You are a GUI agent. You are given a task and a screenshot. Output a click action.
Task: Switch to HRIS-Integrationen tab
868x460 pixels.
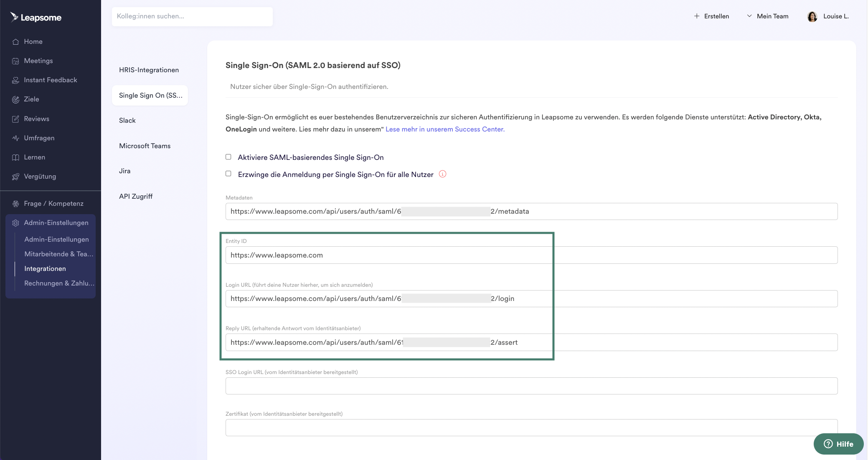pyautogui.click(x=150, y=70)
